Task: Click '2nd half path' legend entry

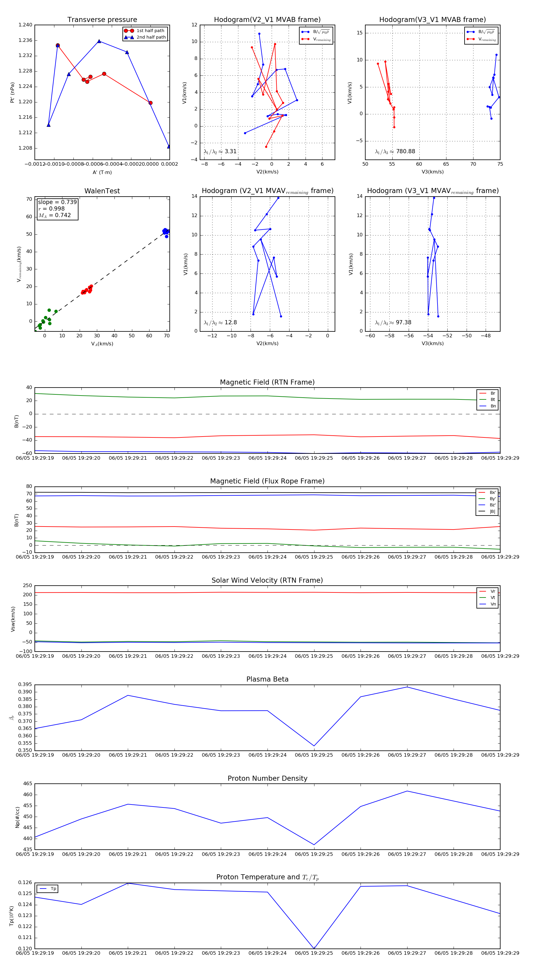Action: click(x=145, y=37)
